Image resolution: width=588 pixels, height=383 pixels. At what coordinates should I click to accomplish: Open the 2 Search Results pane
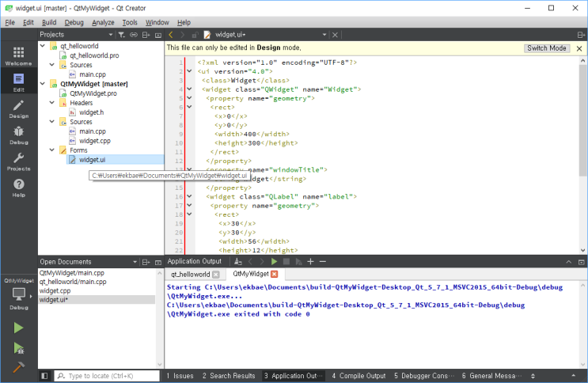[x=229, y=376]
